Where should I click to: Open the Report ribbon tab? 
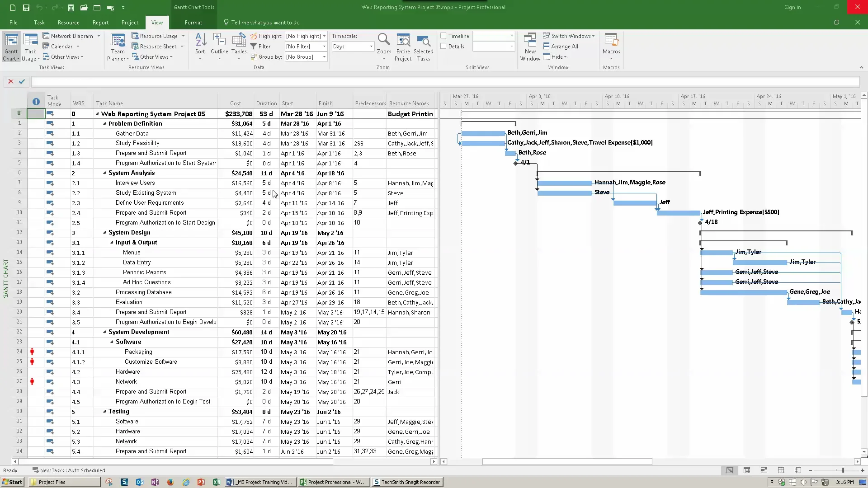click(100, 22)
